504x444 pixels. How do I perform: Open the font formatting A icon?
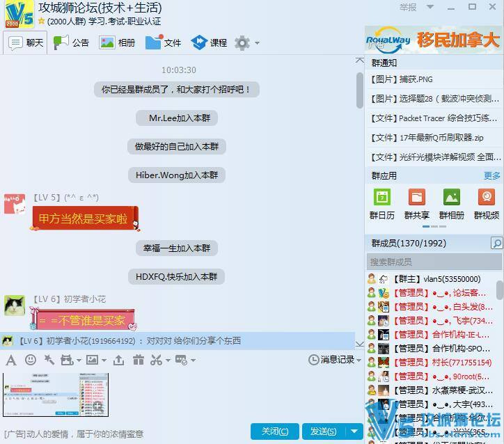11,360
